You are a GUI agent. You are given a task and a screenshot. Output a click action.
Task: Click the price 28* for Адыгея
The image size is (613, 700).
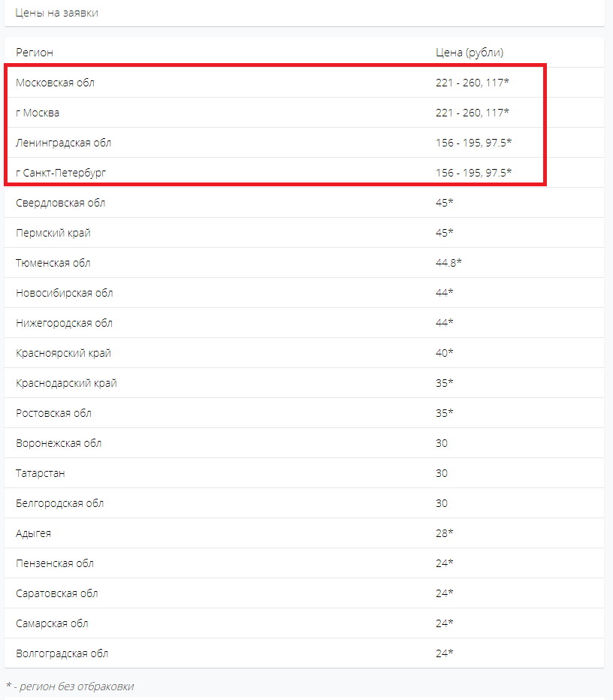pyautogui.click(x=445, y=533)
